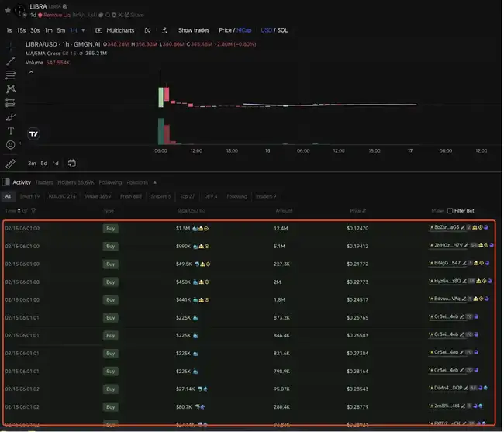Set chart range to 5d
504x432 pixels.
[x=44, y=163]
